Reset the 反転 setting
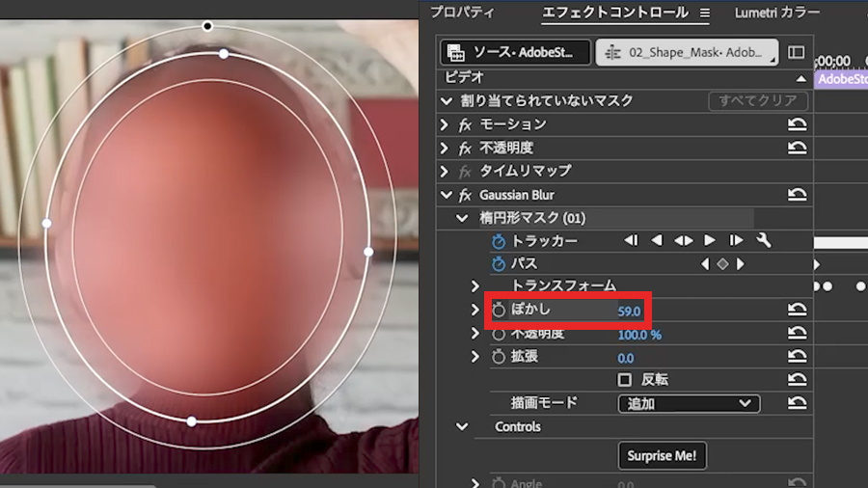Screen dimensions: 868x488 798,379
